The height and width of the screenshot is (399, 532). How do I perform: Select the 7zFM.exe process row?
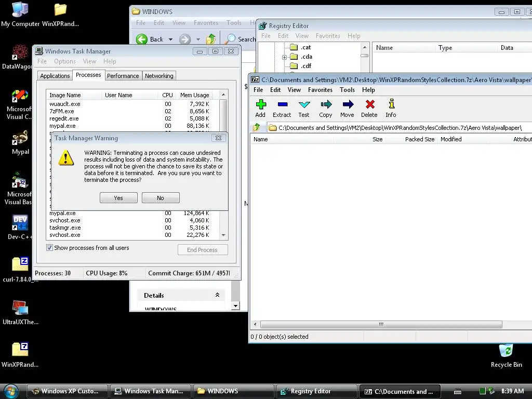(x=132, y=111)
